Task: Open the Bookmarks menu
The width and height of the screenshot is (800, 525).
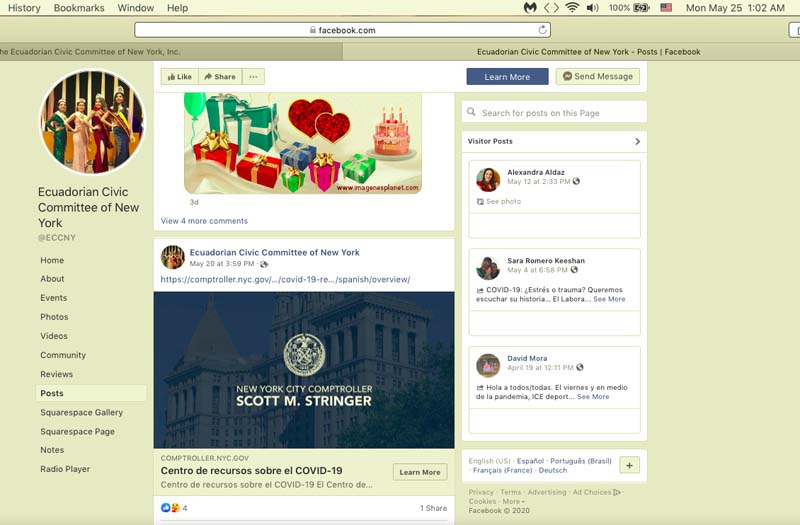Action: (x=79, y=8)
